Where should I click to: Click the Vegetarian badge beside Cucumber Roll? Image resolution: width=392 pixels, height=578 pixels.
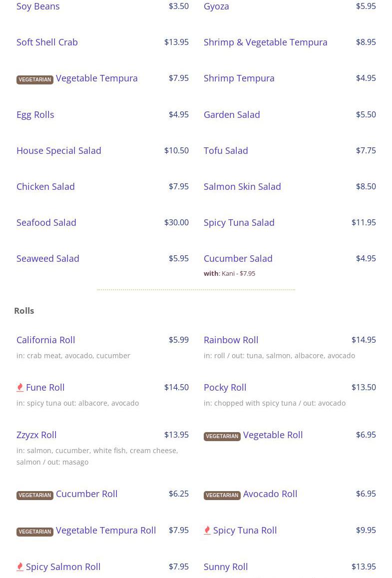pyautogui.click(x=35, y=495)
